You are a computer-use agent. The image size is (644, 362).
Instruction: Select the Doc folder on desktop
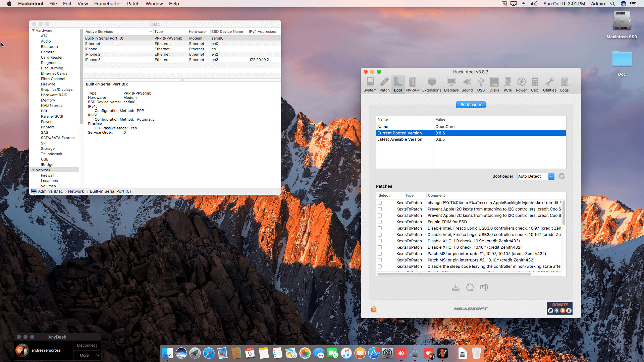(622, 63)
